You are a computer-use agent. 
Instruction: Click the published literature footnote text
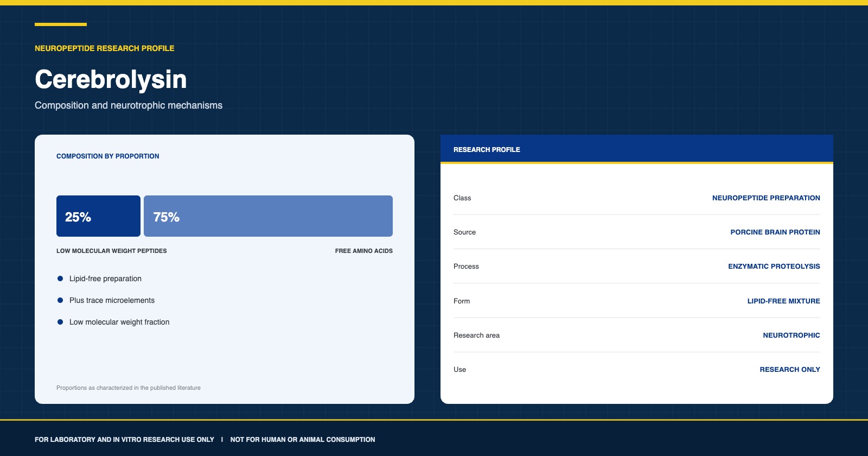[x=129, y=388]
